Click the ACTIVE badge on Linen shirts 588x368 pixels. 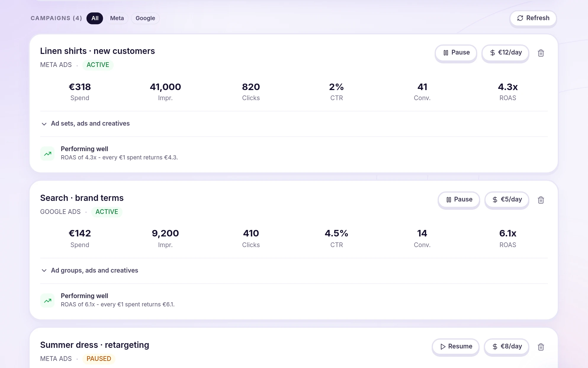[98, 65]
